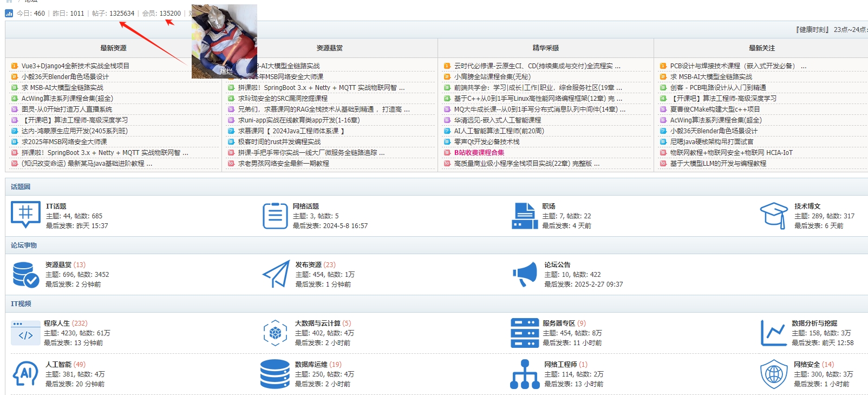Open the 发布资源 forum title

309,265
